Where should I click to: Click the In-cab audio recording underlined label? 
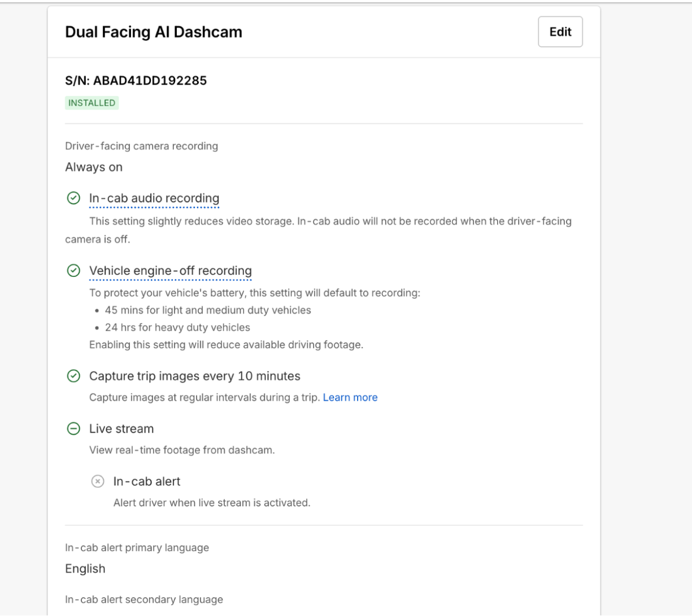click(154, 198)
